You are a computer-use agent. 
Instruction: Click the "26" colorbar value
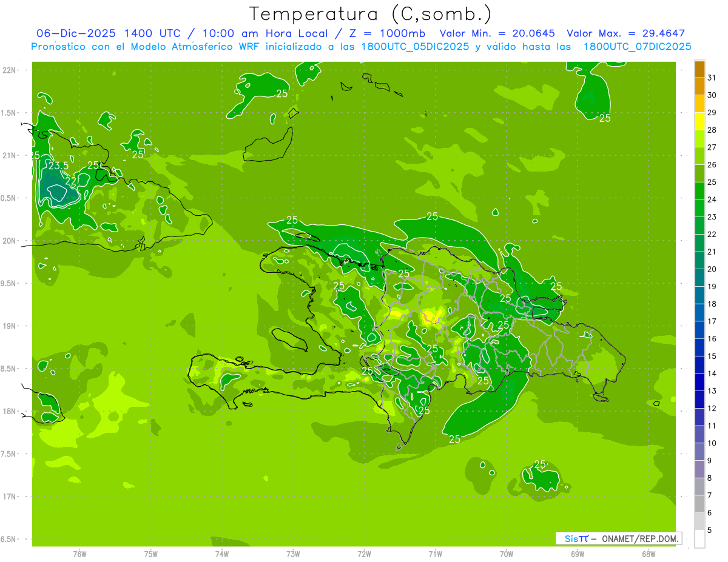(712, 165)
